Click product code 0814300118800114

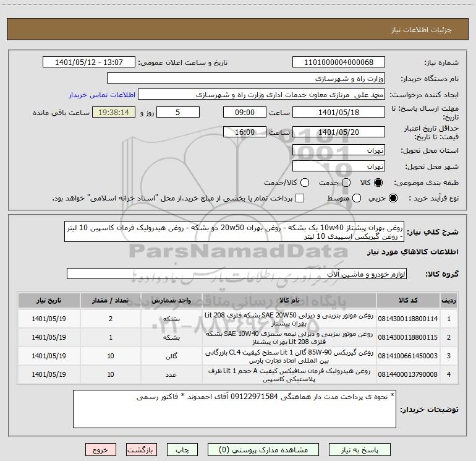pyautogui.click(x=408, y=319)
